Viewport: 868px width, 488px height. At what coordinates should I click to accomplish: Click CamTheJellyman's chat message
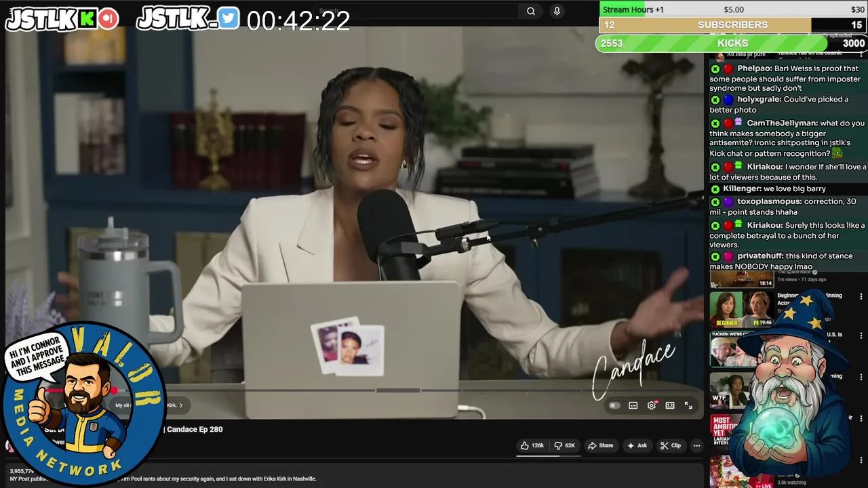(787, 138)
